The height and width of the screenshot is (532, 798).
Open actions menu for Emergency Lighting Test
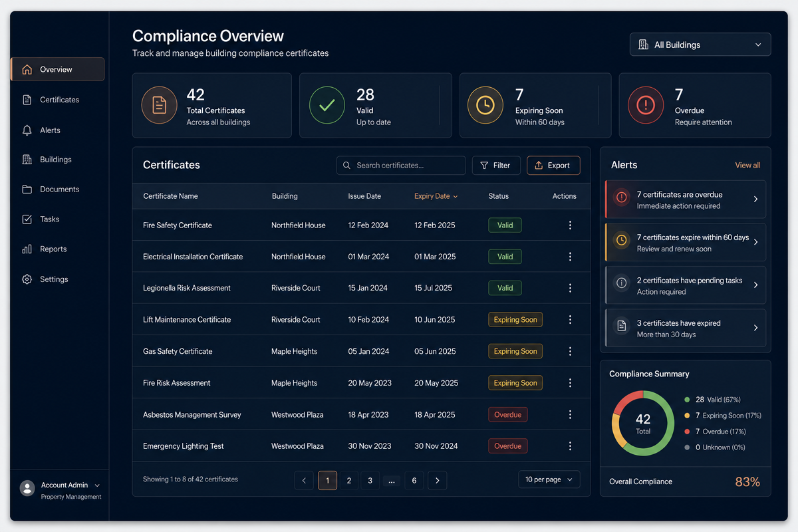tap(570, 446)
